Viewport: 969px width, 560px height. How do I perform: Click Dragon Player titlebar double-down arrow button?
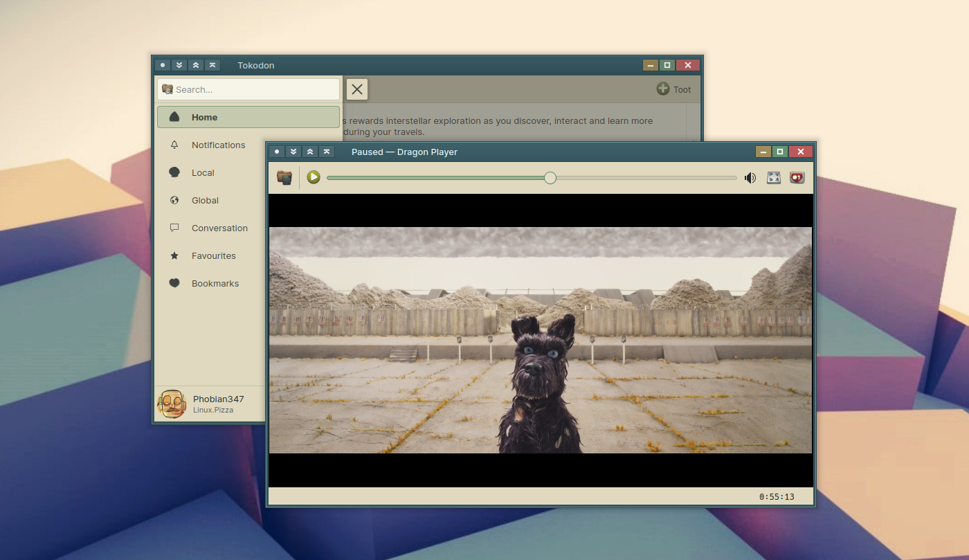point(293,152)
